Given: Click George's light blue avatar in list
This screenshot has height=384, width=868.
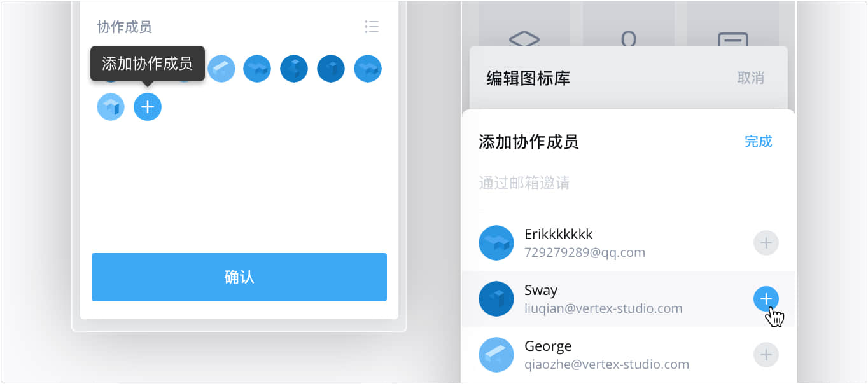Looking at the screenshot, I should click(x=496, y=355).
